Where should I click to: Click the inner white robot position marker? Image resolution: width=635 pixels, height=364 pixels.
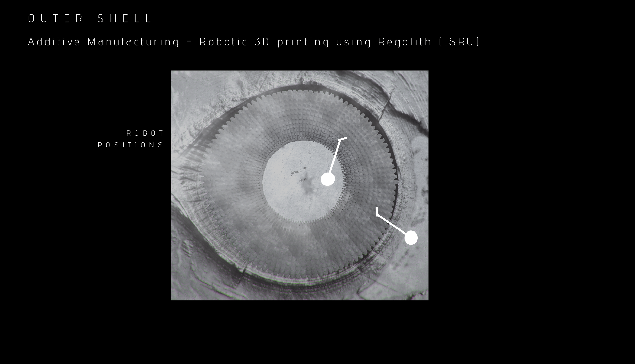coord(328,179)
